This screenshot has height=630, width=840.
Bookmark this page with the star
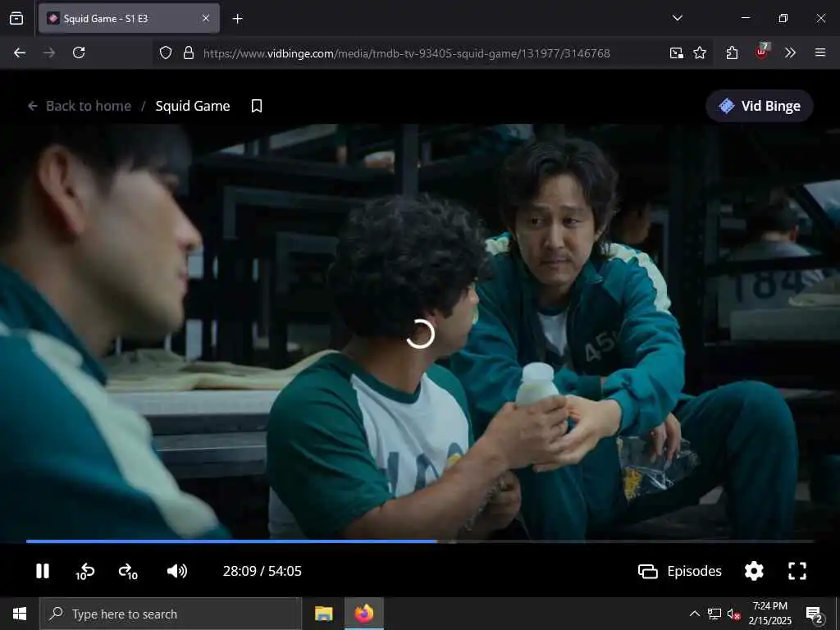(700, 52)
